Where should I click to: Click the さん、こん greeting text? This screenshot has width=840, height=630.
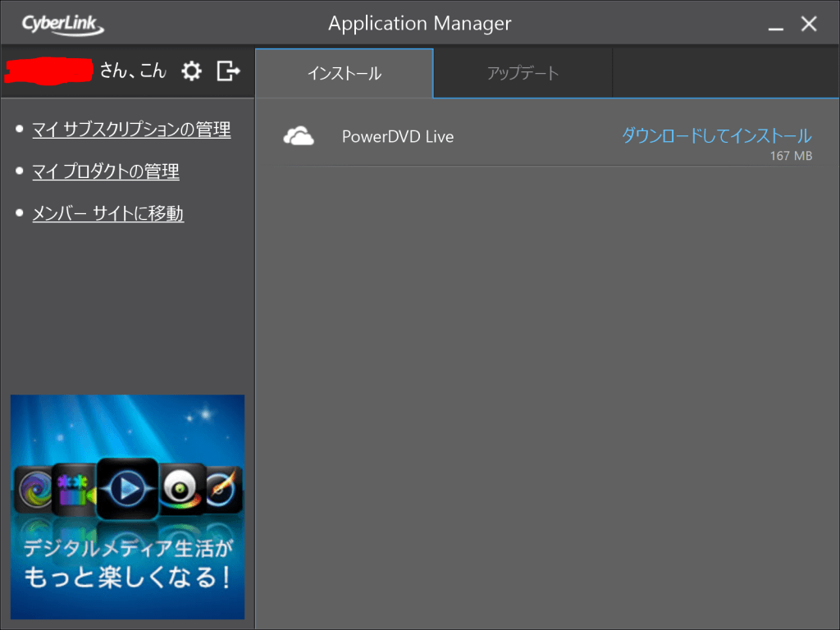click(x=133, y=71)
